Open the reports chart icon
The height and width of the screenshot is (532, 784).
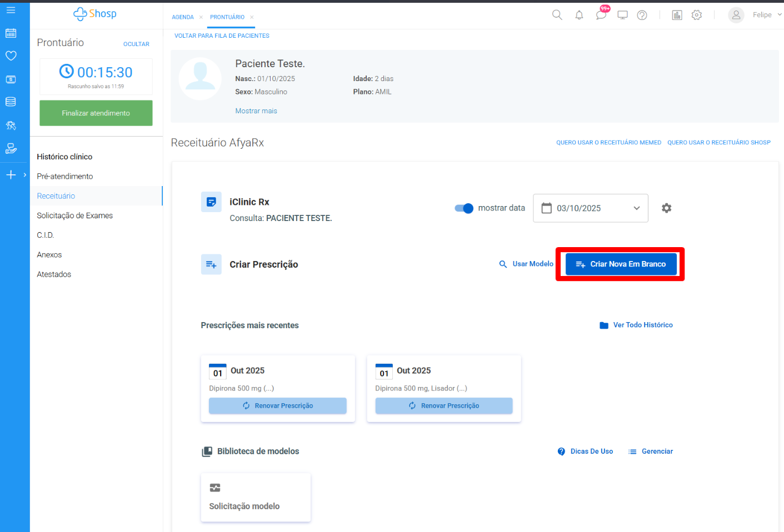coord(677,15)
